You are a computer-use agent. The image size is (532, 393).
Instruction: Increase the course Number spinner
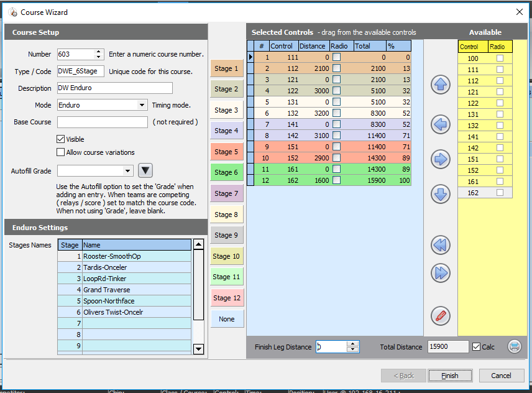tap(98, 52)
